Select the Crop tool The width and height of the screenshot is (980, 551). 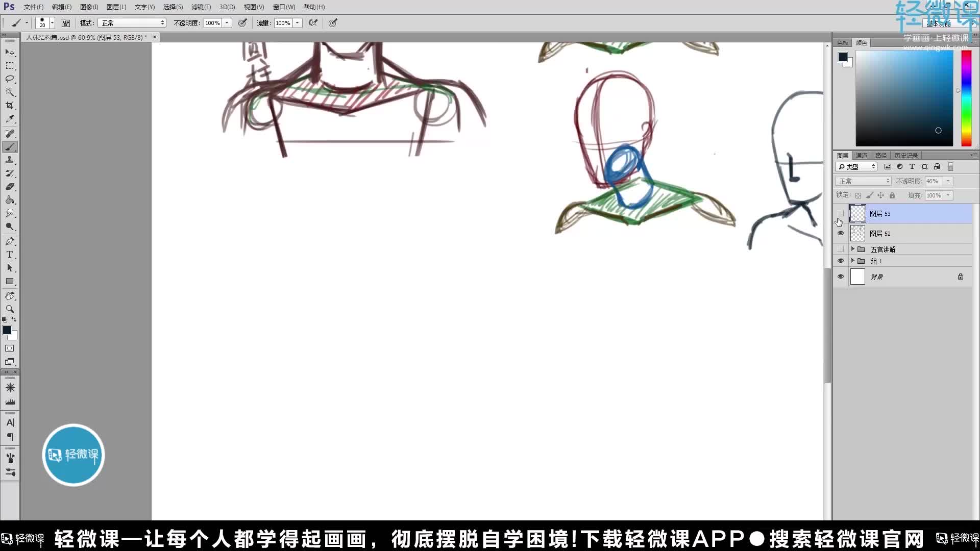[x=10, y=106]
